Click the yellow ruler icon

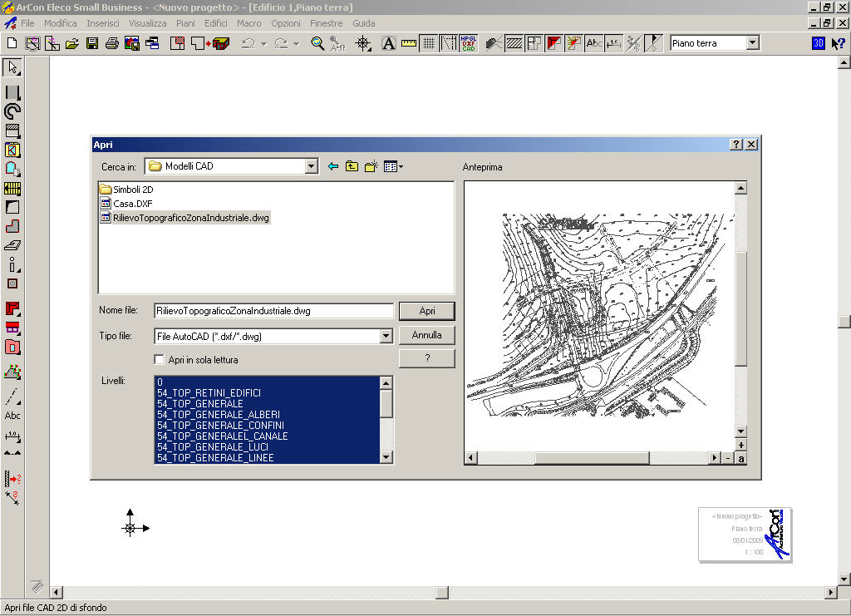click(409, 43)
